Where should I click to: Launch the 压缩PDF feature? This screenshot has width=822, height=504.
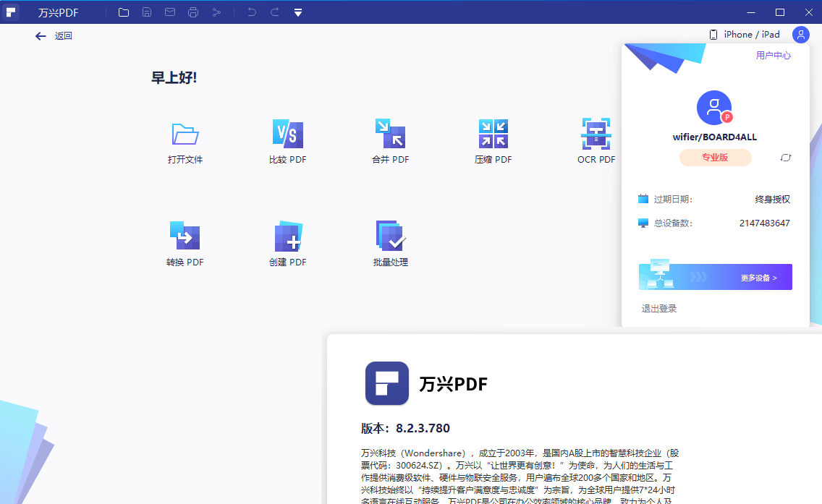[x=493, y=140]
